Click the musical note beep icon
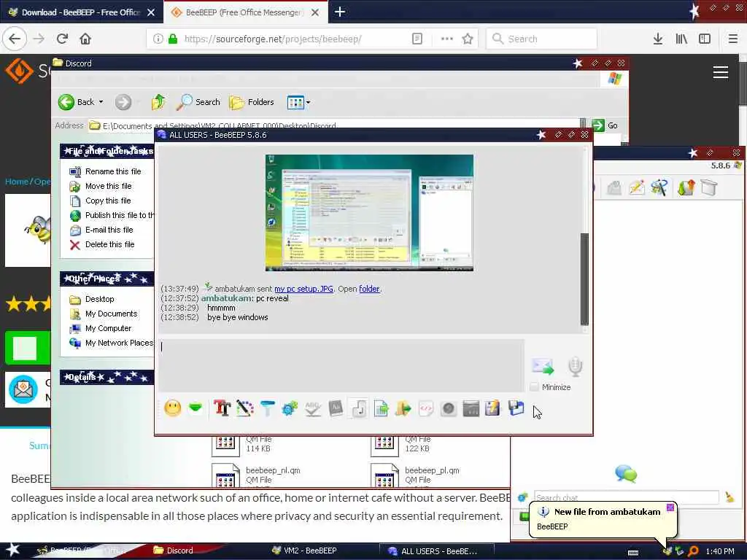Image resolution: width=747 pixels, height=560 pixels. 358,408
